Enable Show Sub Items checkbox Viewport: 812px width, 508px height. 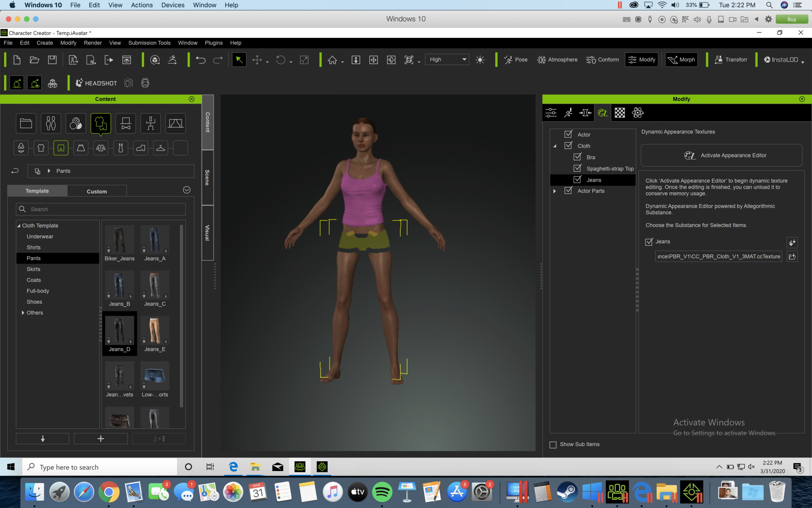553,445
